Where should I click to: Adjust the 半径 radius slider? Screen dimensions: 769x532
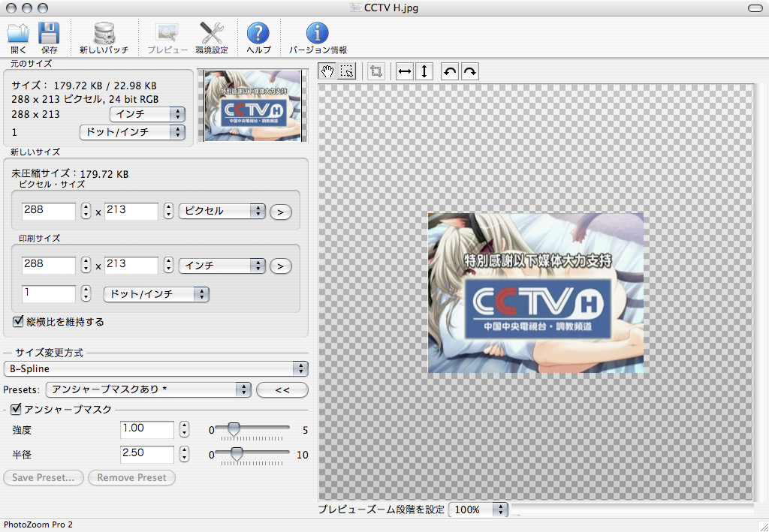237,454
